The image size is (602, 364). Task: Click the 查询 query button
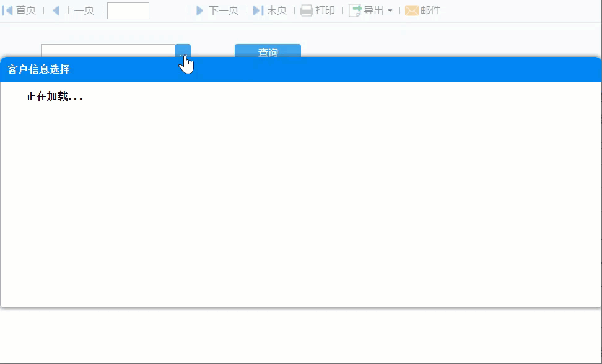coord(268,51)
